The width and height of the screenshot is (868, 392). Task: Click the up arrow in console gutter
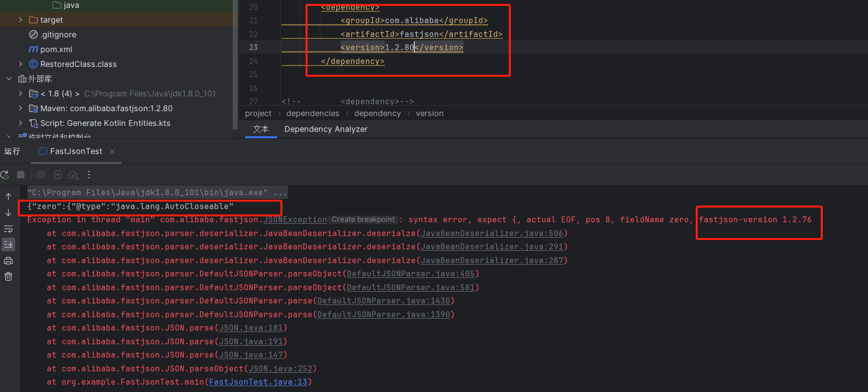tap(8, 196)
